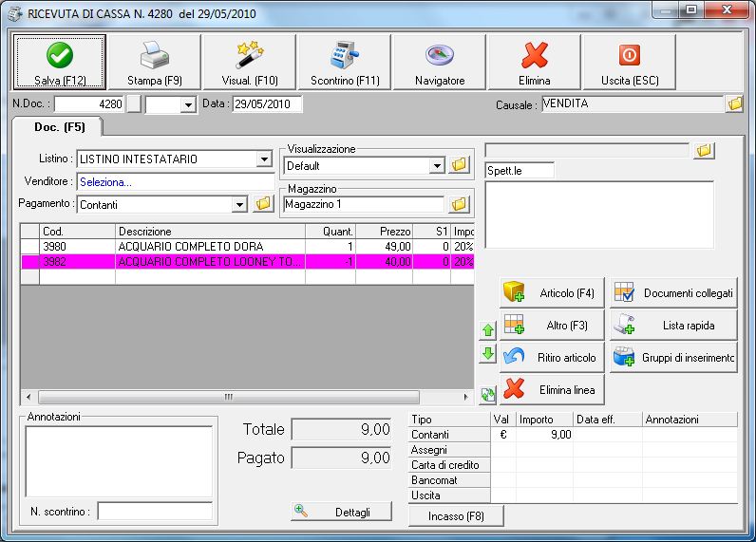The image size is (756, 542).
Task: Click the Quant. column header
Action: 331,232
